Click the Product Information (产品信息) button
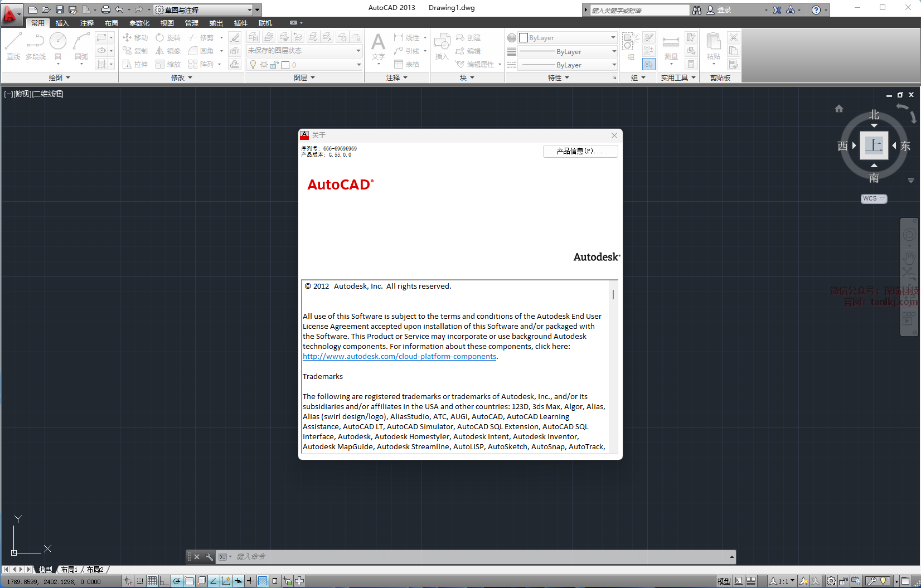Screen dimensions: 921x588 pos(580,151)
